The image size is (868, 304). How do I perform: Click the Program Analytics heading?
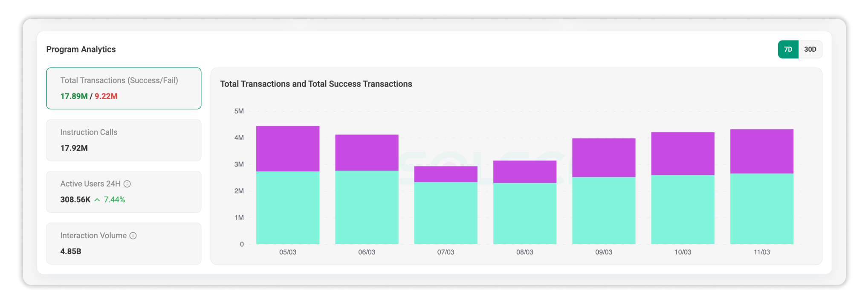click(x=81, y=50)
